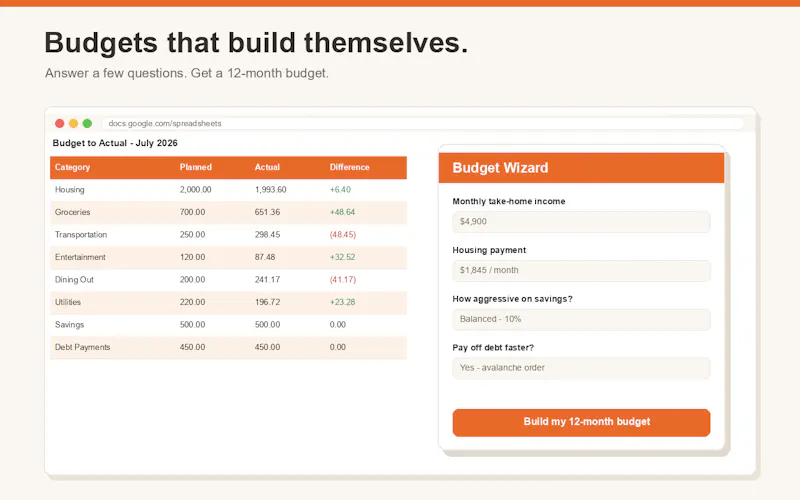Click the Housing actual value 1,993.60
Viewport: 800px width, 500px height.
pyautogui.click(x=270, y=190)
